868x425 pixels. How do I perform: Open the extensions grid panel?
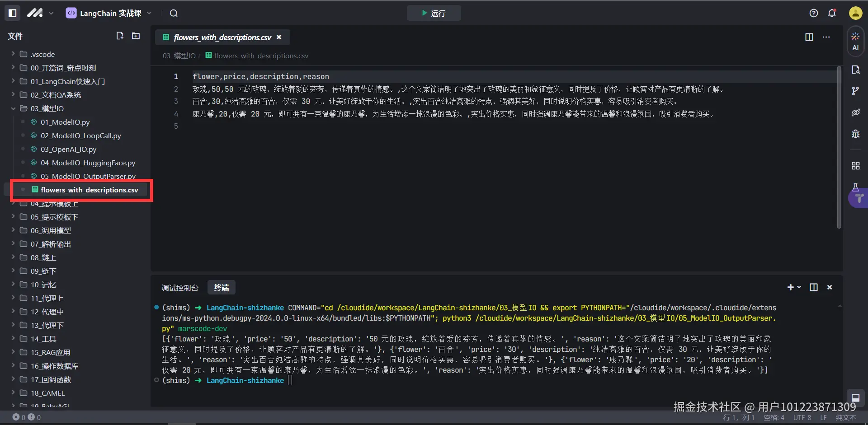[855, 165]
